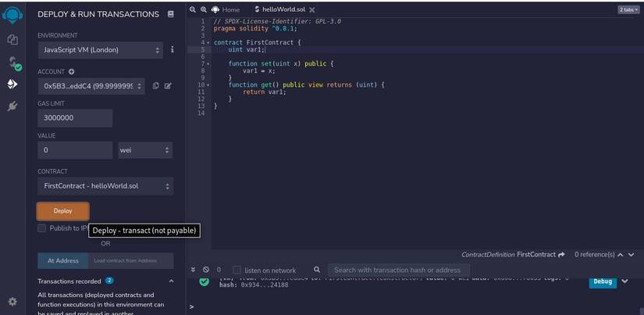The width and height of the screenshot is (644, 315).
Task: Click the environment info icon
Action: (x=172, y=49)
